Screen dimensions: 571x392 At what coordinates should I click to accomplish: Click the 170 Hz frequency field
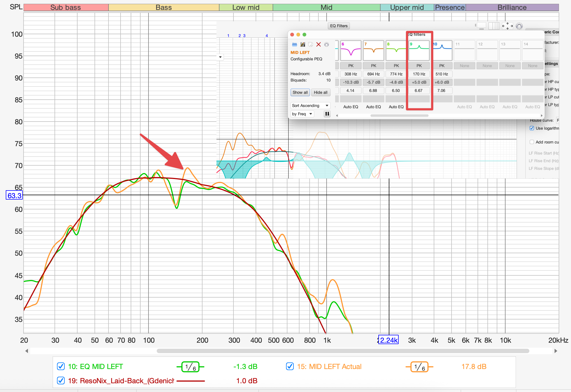(419, 74)
